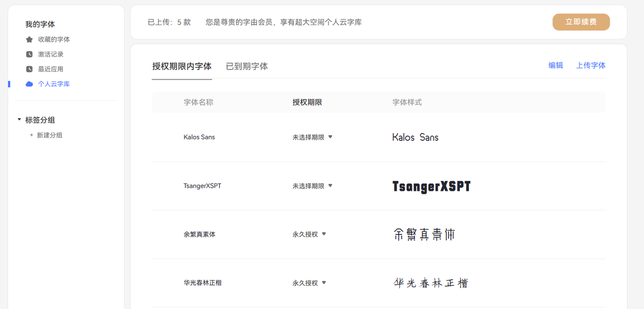The image size is (644, 309).
Task: Click the cloud icon beside 个人云字库
Action: coord(29,84)
